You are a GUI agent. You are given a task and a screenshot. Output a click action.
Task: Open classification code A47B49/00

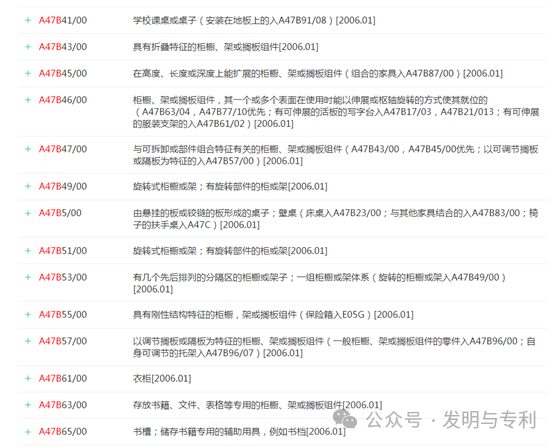(x=63, y=186)
